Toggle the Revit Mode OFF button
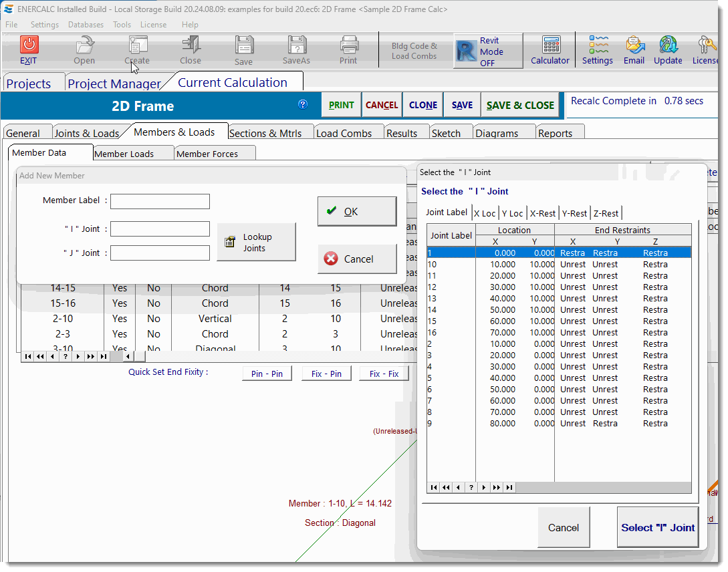Image resolution: width=728 pixels, height=572 pixels. (489, 51)
